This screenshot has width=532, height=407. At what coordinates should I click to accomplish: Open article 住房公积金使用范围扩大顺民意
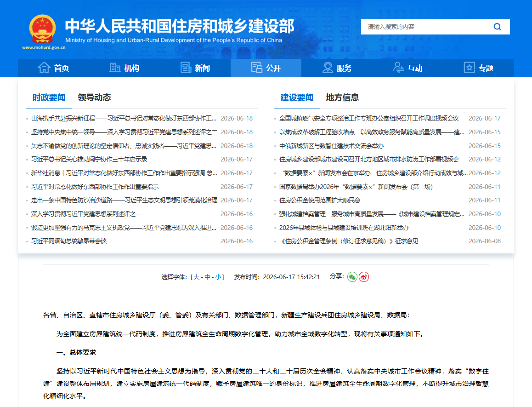coord(320,200)
